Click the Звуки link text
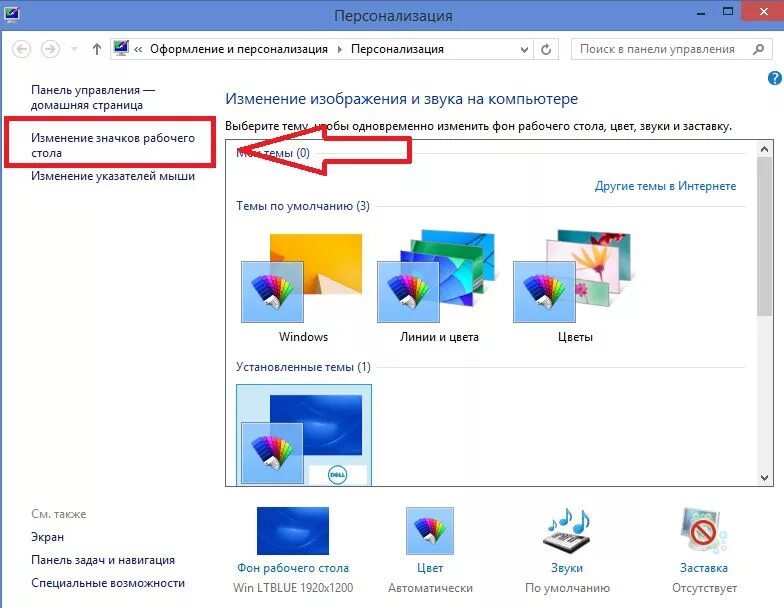Viewport: 784px width, 608px height. [x=567, y=568]
